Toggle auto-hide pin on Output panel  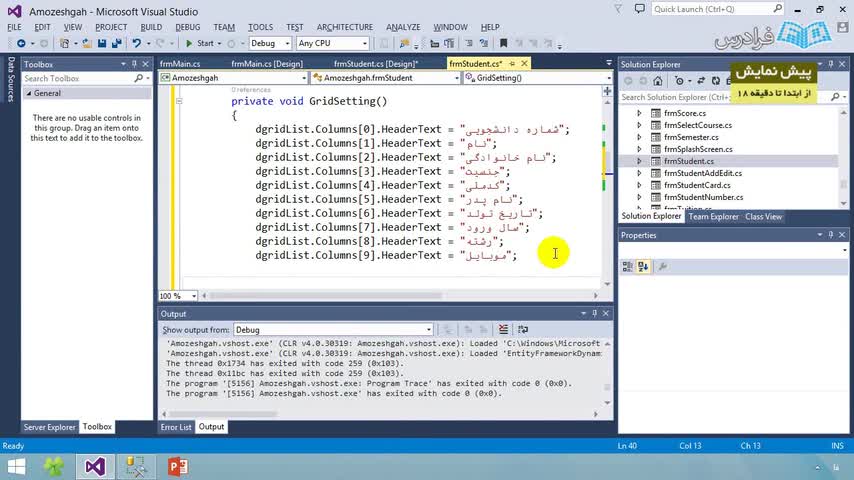tap(594, 313)
